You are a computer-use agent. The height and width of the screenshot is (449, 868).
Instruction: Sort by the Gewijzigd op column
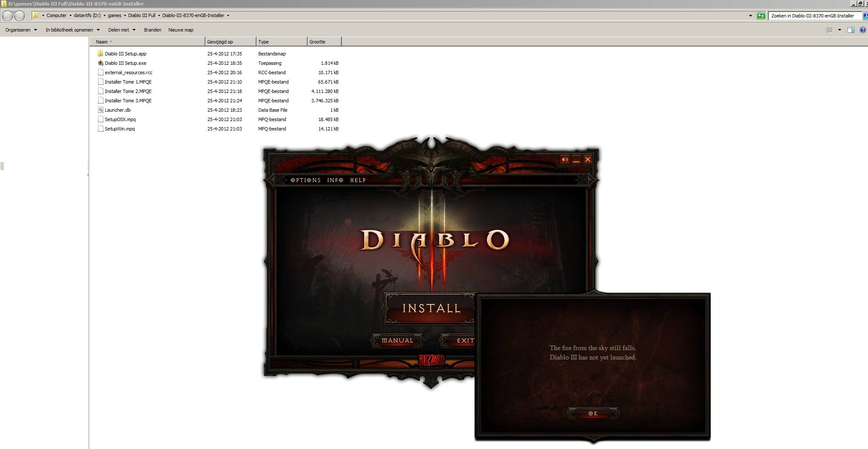pos(231,42)
